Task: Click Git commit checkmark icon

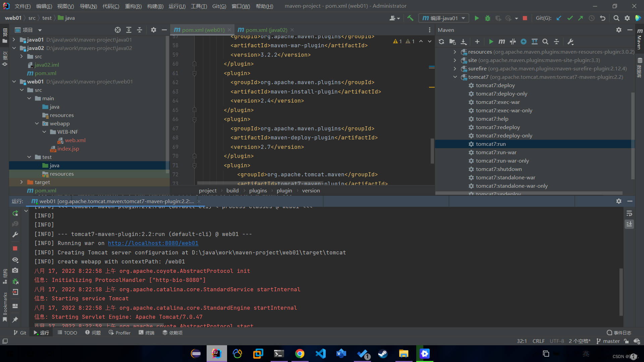Action: (570, 18)
